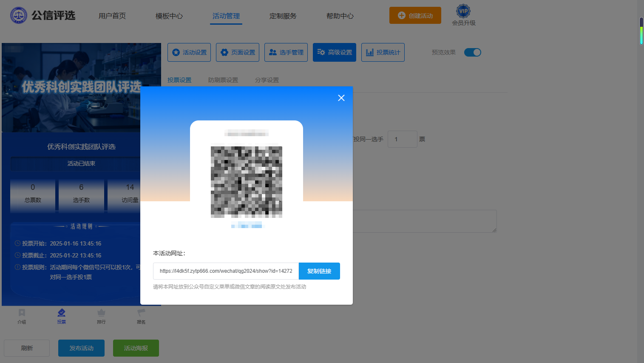The image size is (644, 363).
Task: Click the activity URL text field
Action: (x=226, y=271)
